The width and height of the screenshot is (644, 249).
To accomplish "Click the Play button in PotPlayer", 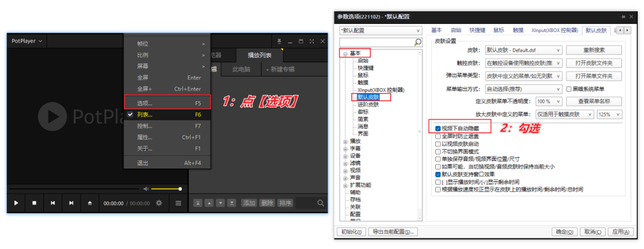I will 16,203.
